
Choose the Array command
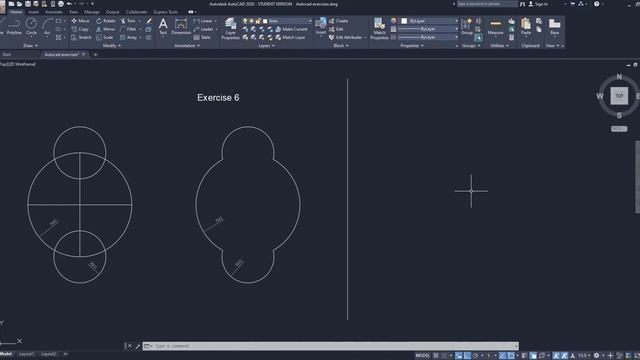129,37
